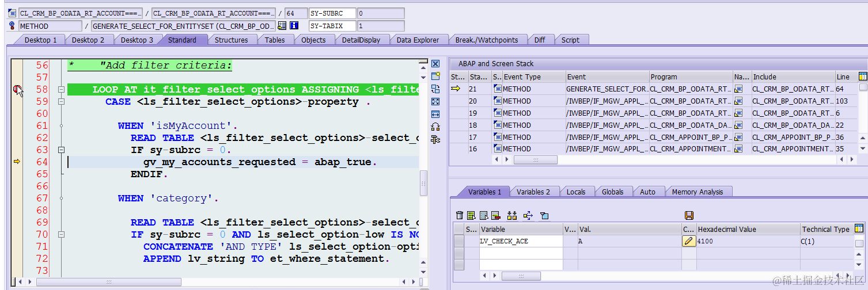The height and width of the screenshot is (290, 868).
Task: Open the Break./Watchpoints tab
Action: 487,40
